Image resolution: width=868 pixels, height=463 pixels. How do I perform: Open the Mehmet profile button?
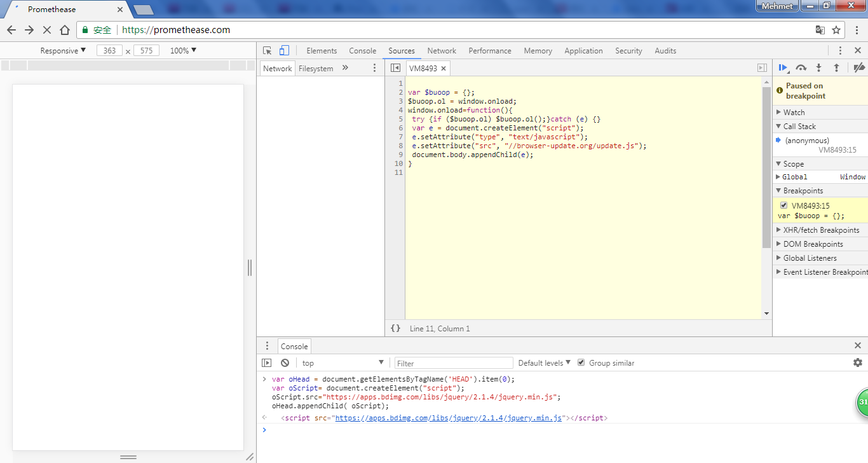click(x=777, y=6)
